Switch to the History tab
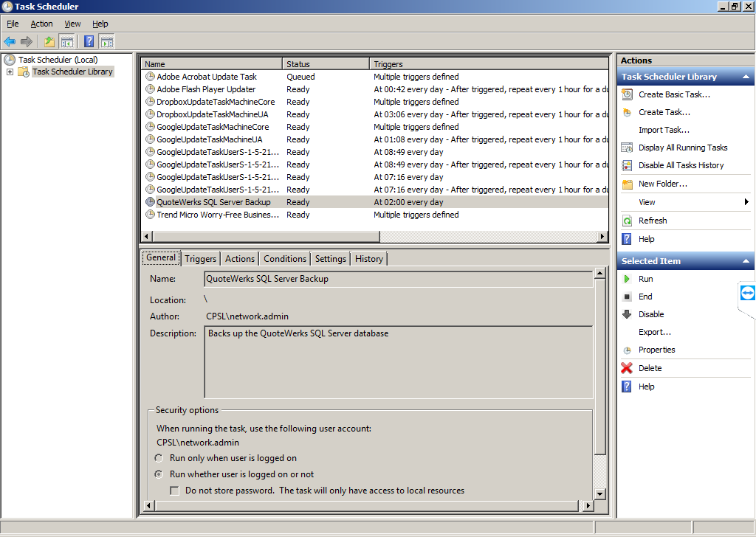The height and width of the screenshot is (537, 756). [x=369, y=259]
